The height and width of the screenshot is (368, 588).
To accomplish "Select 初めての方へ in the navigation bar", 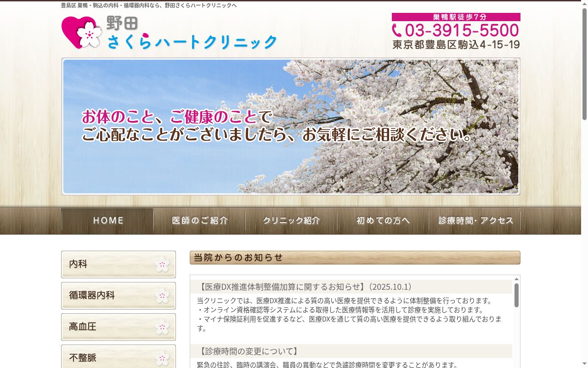I will 383,220.
